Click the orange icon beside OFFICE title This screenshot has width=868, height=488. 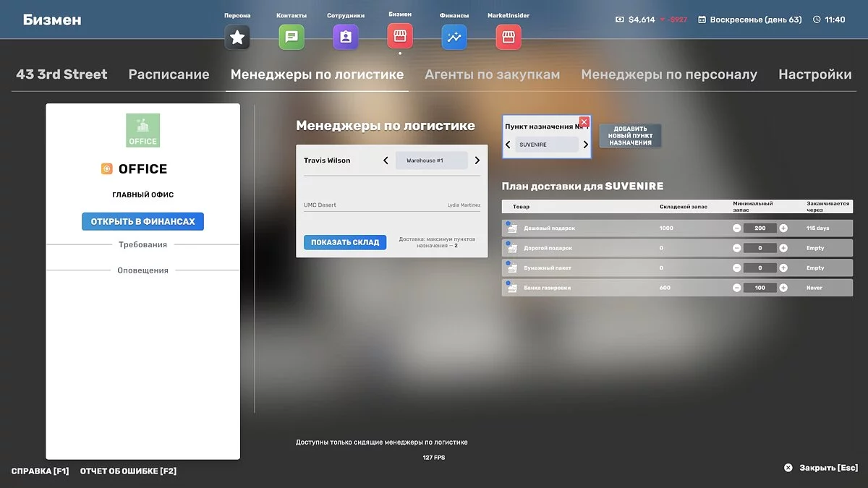pyautogui.click(x=107, y=168)
